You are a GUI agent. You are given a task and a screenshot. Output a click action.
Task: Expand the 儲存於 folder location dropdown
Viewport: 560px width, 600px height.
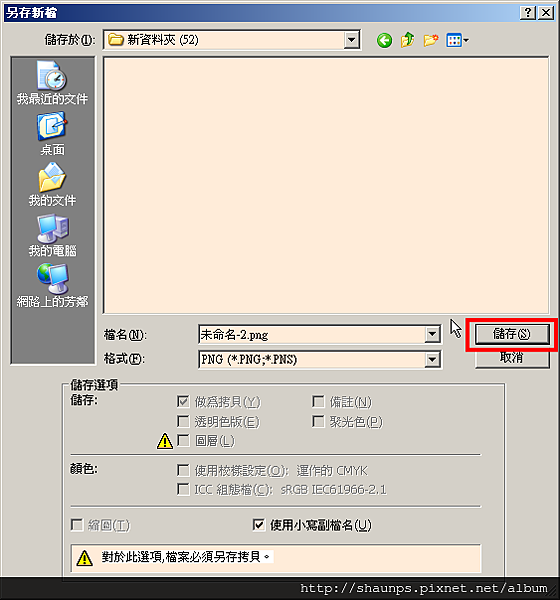point(351,40)
